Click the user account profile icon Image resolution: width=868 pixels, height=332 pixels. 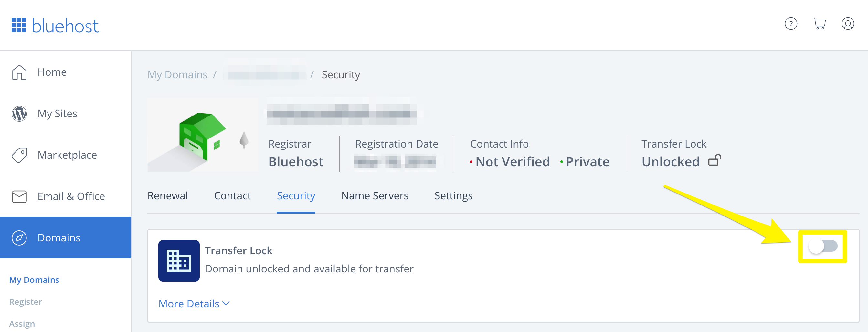pyautogui.click(x=847, y=24)
